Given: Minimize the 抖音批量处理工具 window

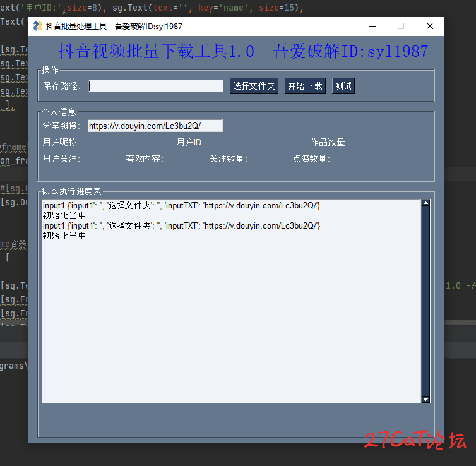Looking at the screenshot, I should pyautogui.click(x=372, y=26).
